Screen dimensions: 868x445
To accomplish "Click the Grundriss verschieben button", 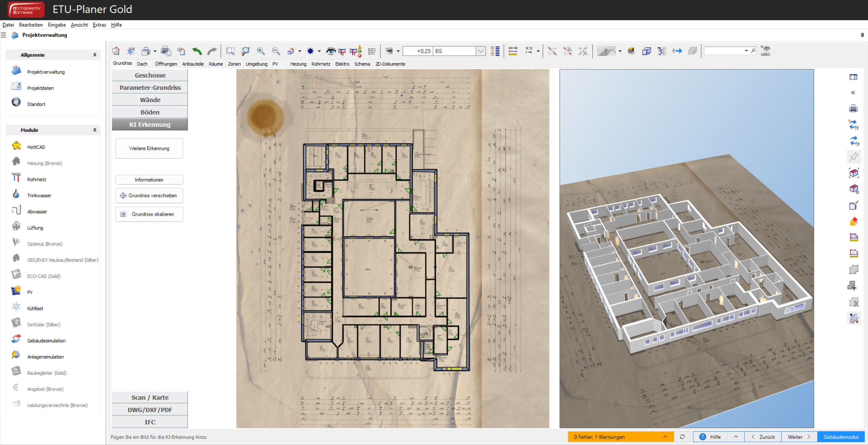I will click(x=149, y=195).
